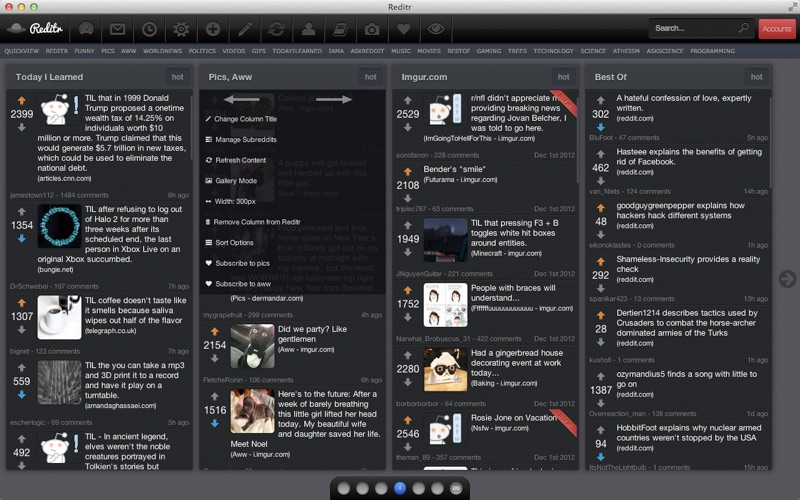The width and height of the screenshot is (800, 500).
Task: Select the first page dot
Action: (344, 488)
